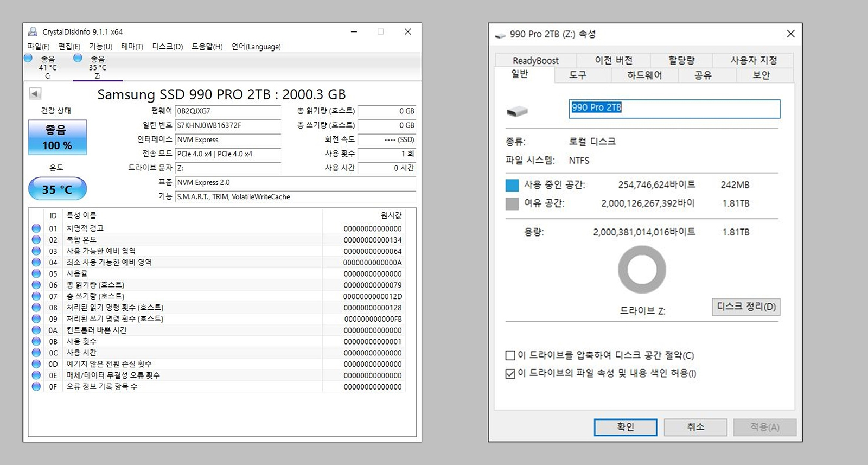The image size is (868, 465).
Task: Close the 990 Pro 2TB properties dialog
Action: 790,34
